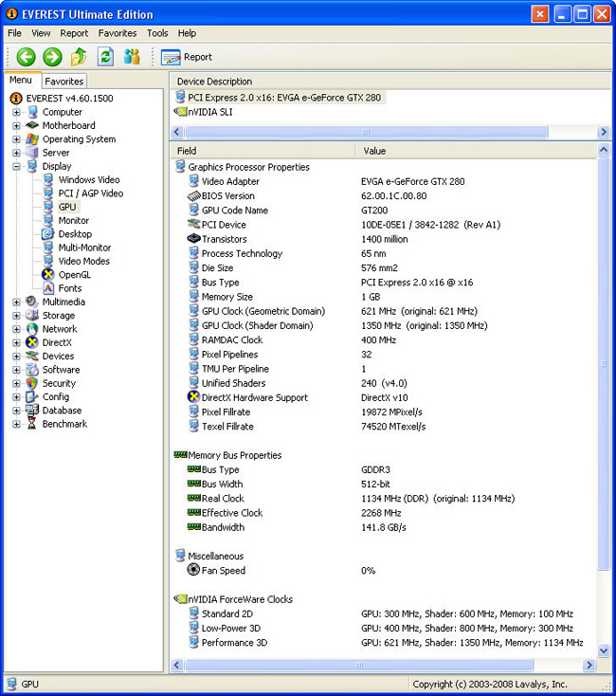Screen dimensions: 616x696
Task: Open the Report menu
Action: click(74, 33)
